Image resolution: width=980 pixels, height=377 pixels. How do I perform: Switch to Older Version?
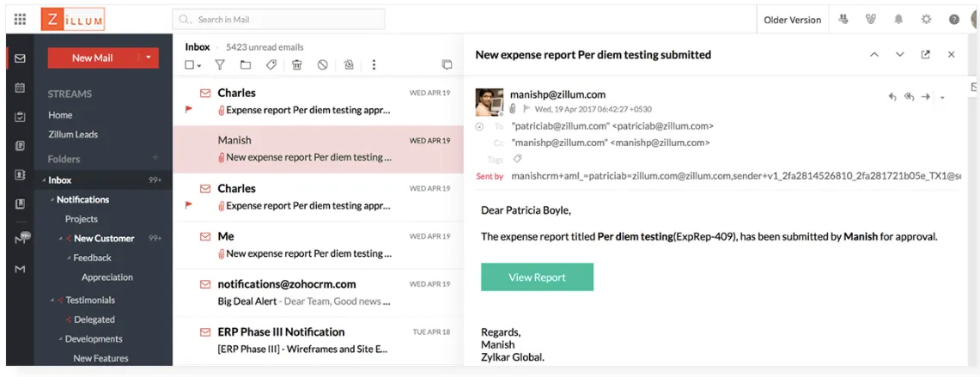pyautogui.click(x=792, y=20)
